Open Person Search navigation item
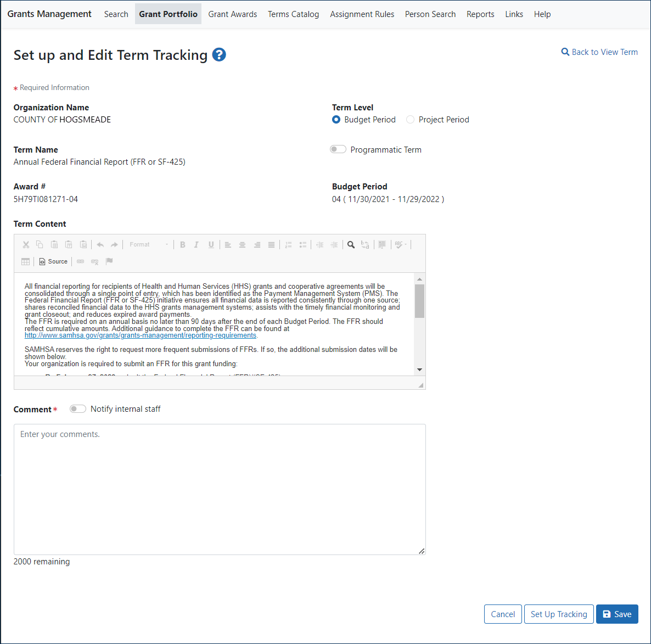Screen dimensions: 651x644 coord(430,14)
